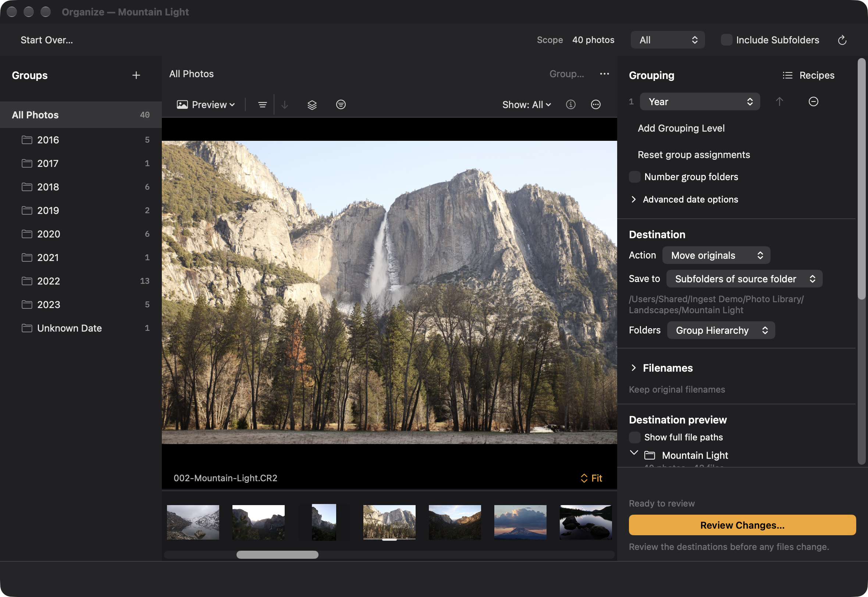Click the right panel vertical scrollbar

(x=861, y=179)
